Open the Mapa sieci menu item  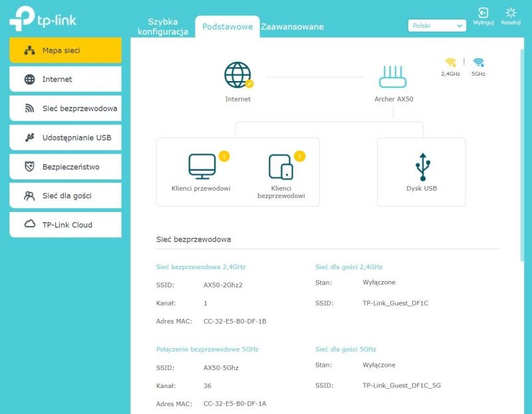pyautogui.click(x=65, y=51)
